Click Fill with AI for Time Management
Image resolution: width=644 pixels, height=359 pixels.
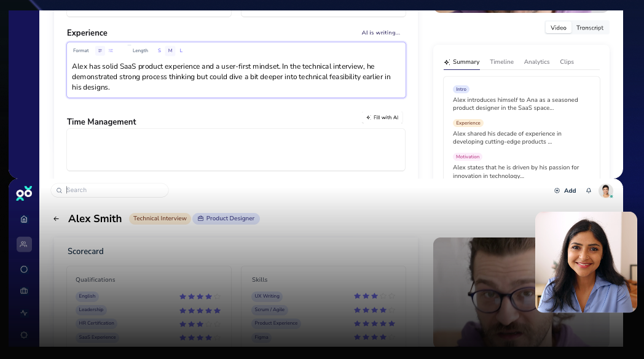(x=382, y=117)
